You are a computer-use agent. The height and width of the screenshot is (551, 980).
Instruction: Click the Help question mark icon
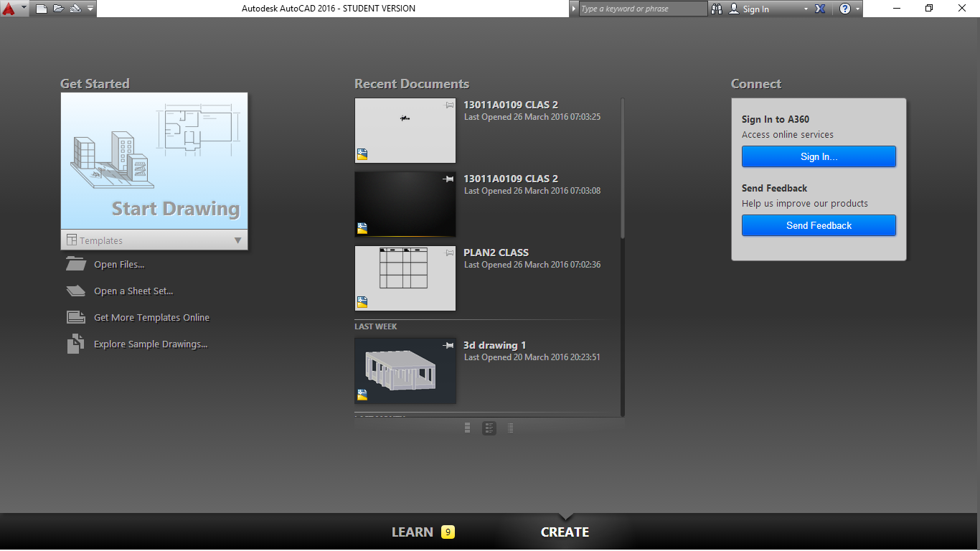pyautogui.click(x=844, y=9)
